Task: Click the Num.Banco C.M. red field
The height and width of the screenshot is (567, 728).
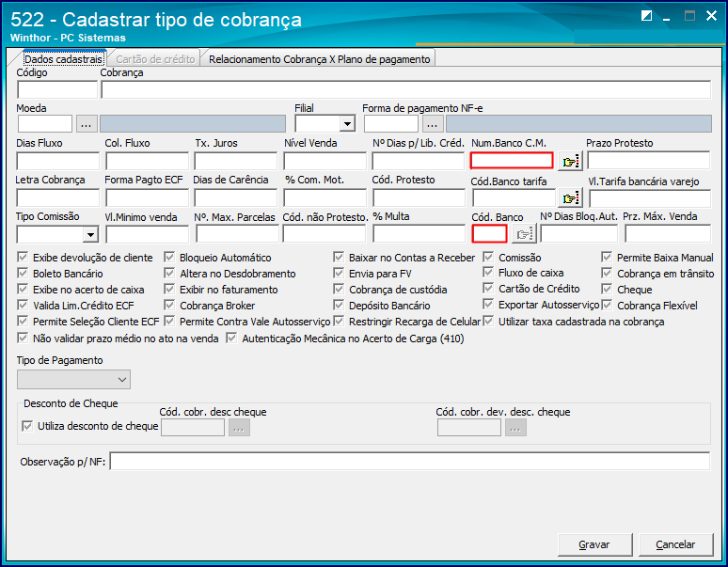Action: [x=512, y=161]
